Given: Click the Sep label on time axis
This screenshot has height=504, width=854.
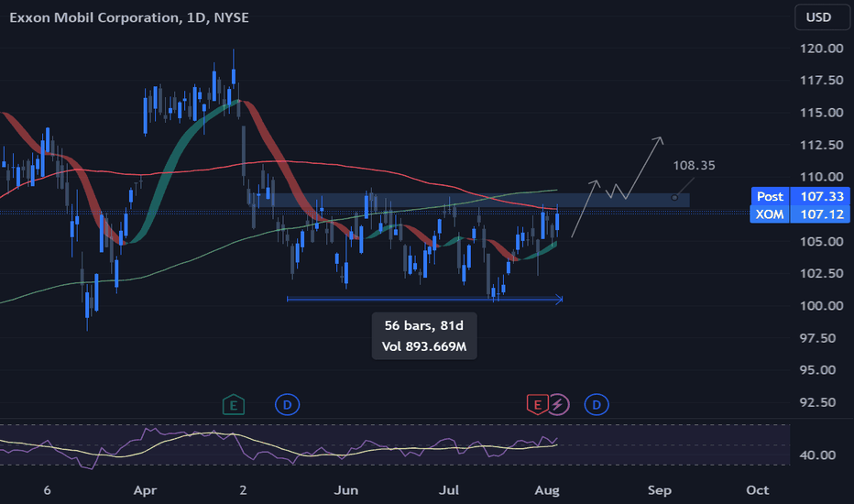Looking at the screenshot, I should click(x=659, y=490).
